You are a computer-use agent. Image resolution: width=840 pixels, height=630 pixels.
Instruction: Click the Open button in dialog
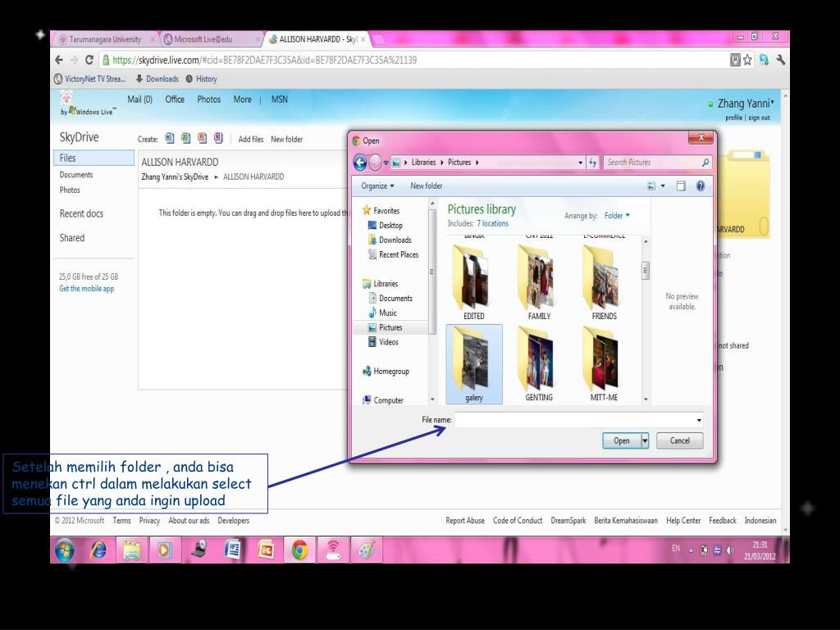point(622,441)
